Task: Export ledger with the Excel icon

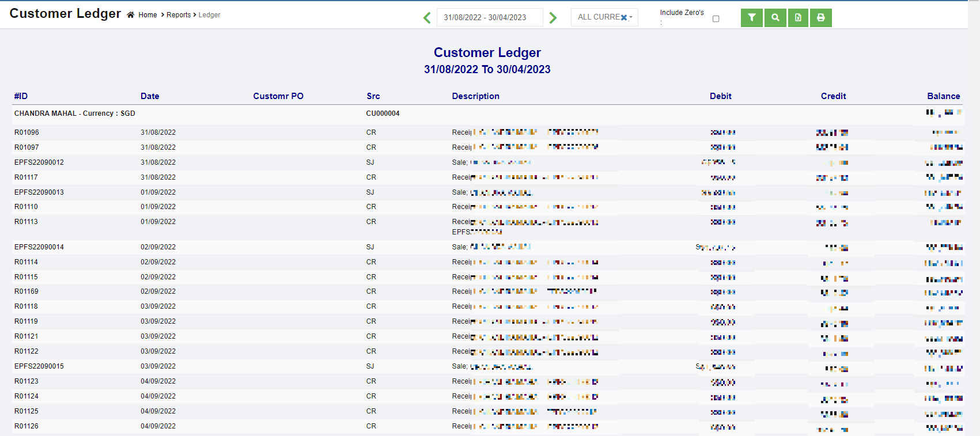Action: pos(798,18)
